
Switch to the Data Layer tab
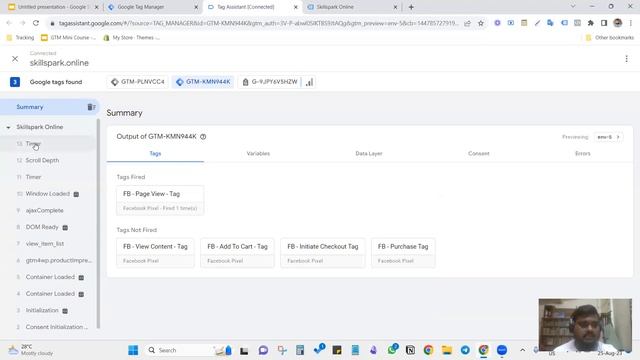pos(369,154)
